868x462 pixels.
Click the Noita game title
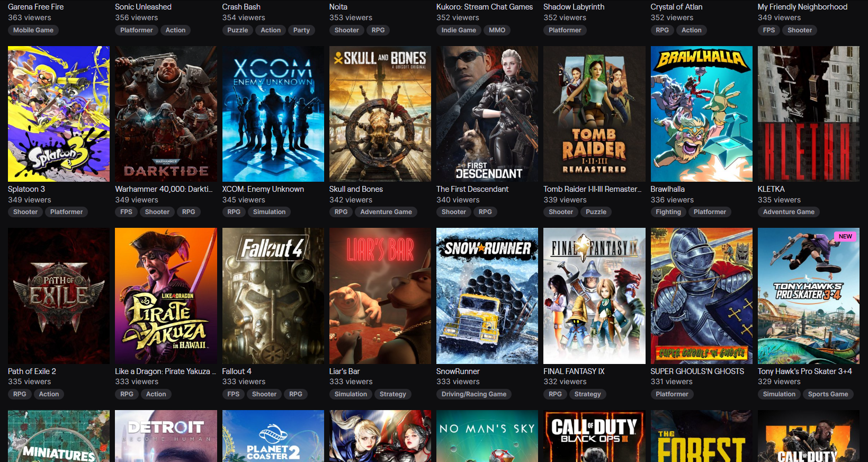(338, 7)
